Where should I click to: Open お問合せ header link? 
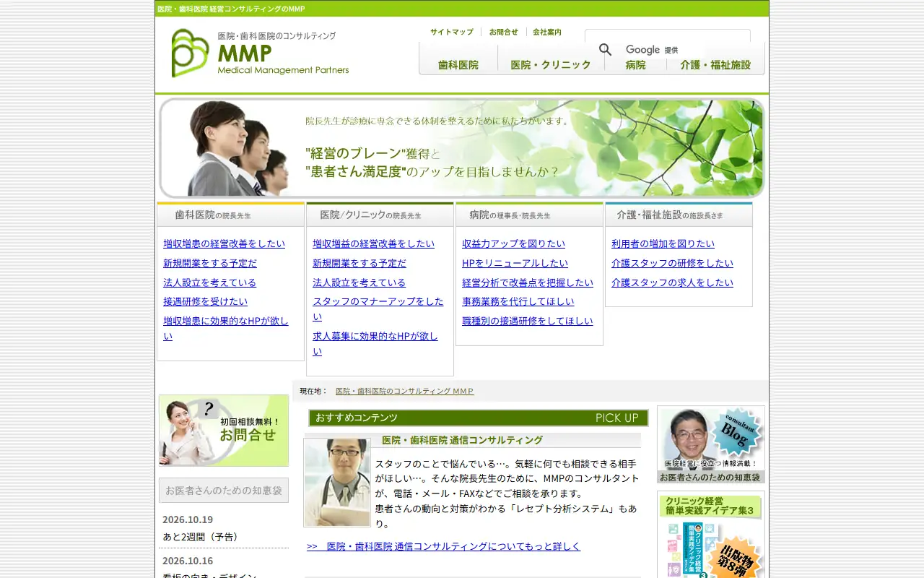tap(503, 33)
